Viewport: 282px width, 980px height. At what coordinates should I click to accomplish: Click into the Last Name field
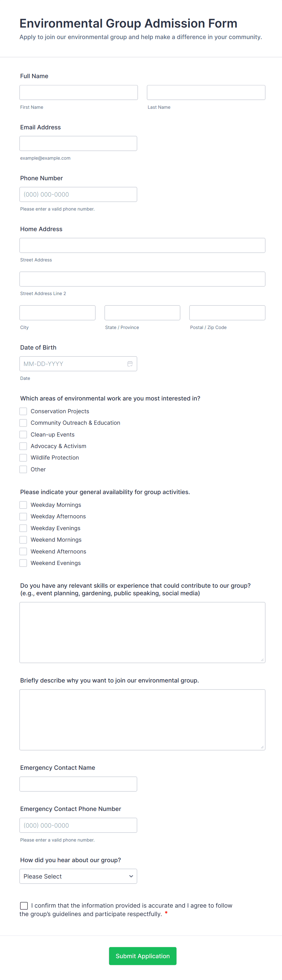click(206, 92)
